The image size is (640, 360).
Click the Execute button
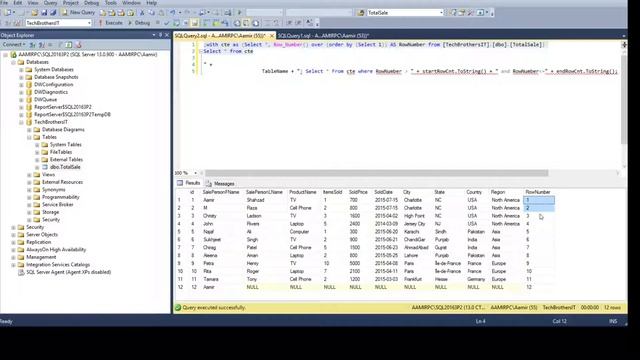tap(110, 23)
